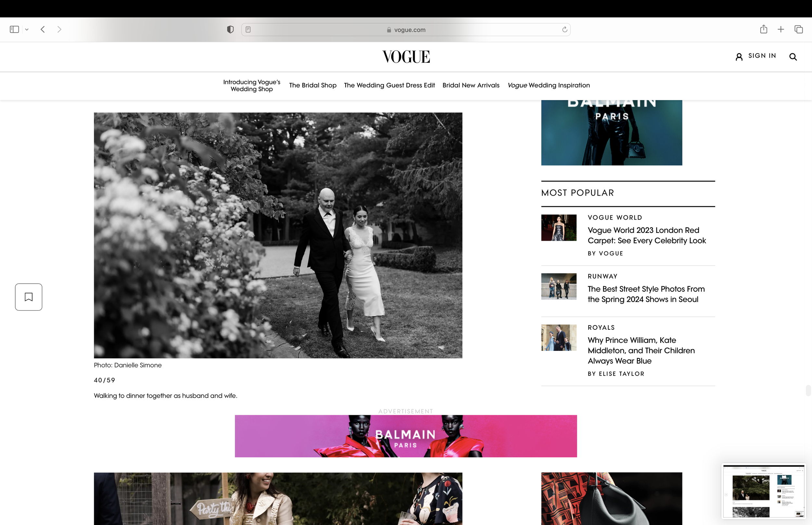The height and width of the screenshot is (525, 812).
Task: Open the Share icon in Safari toolbar
Action: [764, 29]
